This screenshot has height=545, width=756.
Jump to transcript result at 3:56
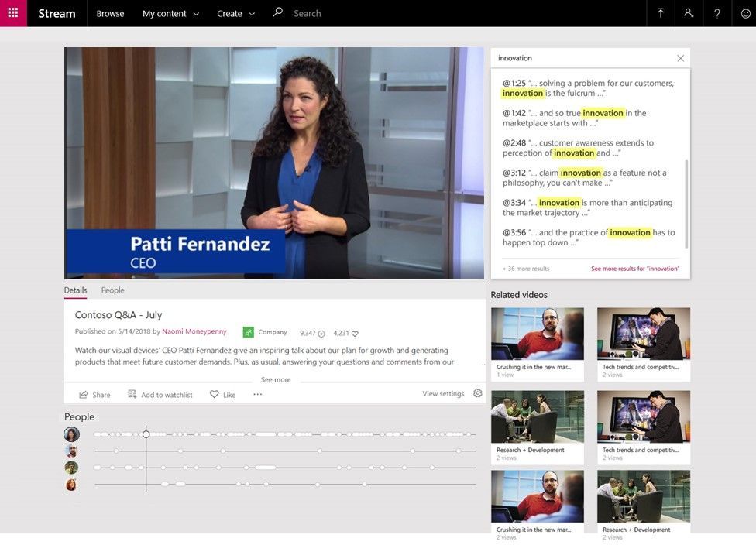[589, 238]
